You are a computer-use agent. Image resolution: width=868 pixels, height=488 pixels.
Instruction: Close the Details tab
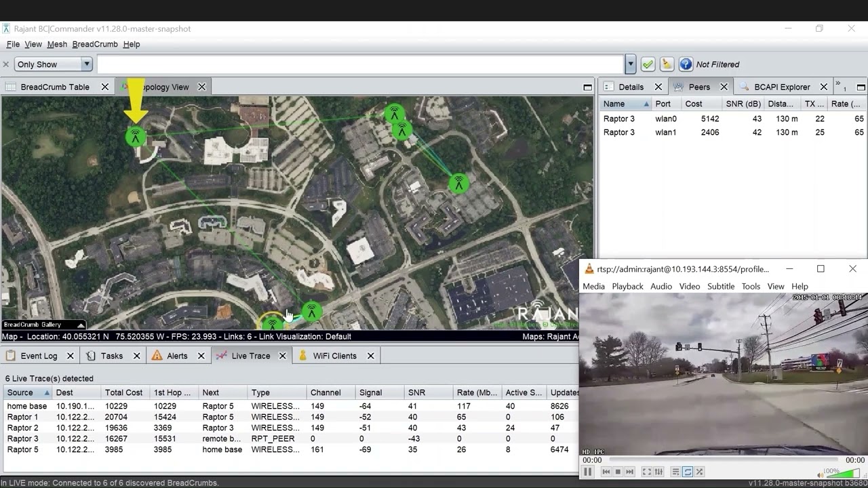658,87
